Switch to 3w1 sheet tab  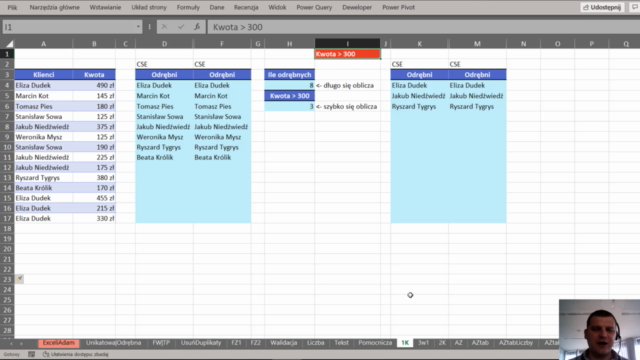pos(423,343)
